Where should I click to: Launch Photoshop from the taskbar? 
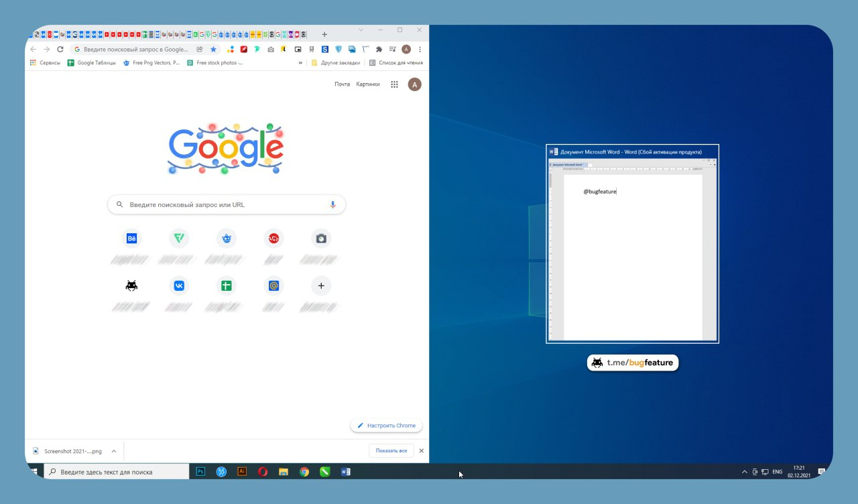pyautogui.click(x=200, y=472)
